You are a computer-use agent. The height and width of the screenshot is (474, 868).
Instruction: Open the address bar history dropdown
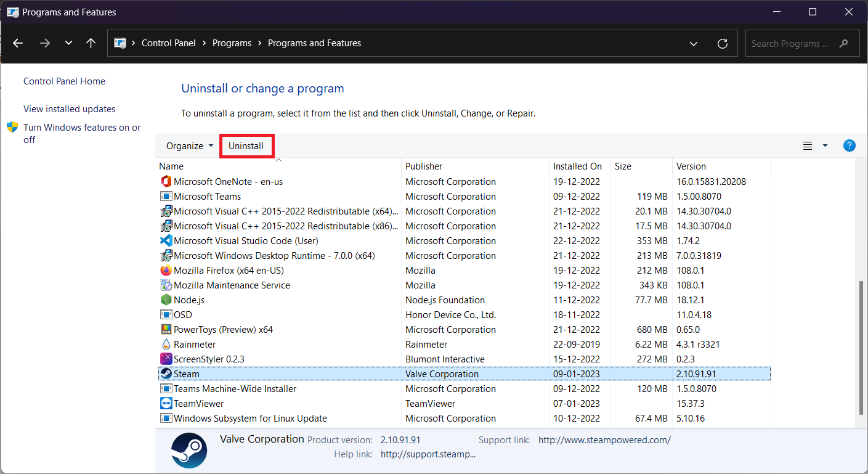coord(694,44)
